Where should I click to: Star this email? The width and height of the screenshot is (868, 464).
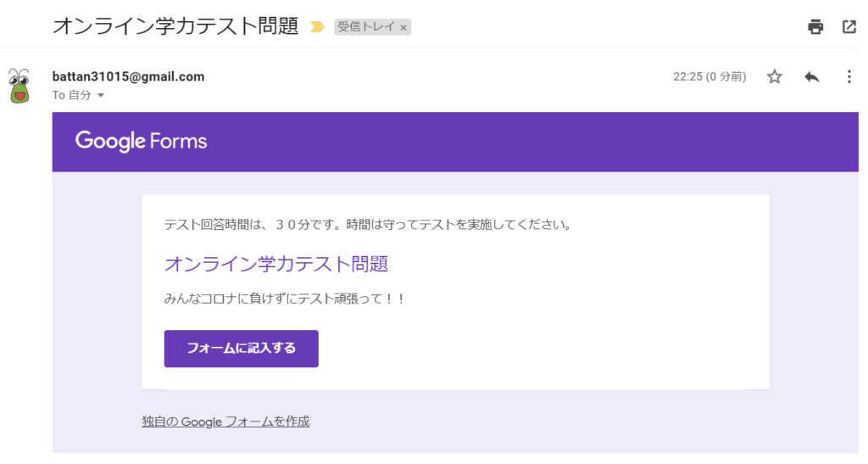[775, 76]
